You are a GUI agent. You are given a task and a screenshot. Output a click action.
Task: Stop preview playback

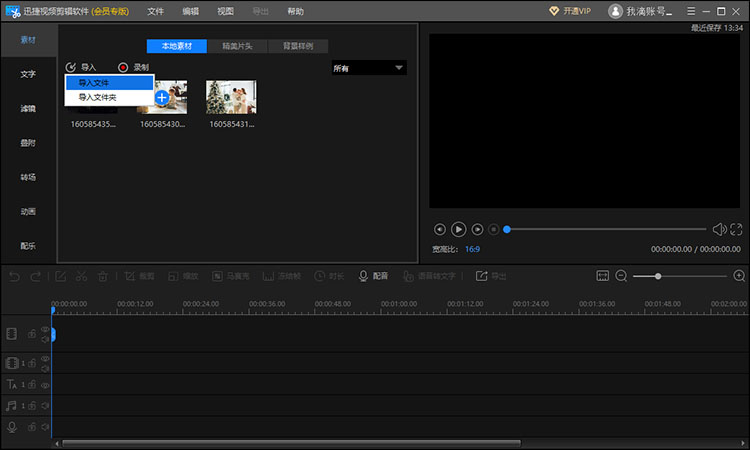click(x=494, y=230)
